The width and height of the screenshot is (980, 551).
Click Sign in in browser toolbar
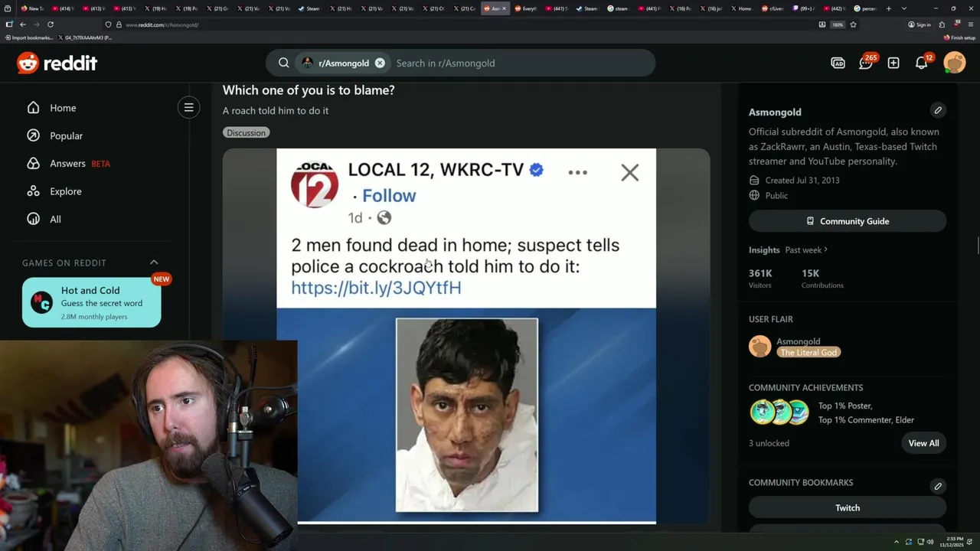click(x=920, y=24)
